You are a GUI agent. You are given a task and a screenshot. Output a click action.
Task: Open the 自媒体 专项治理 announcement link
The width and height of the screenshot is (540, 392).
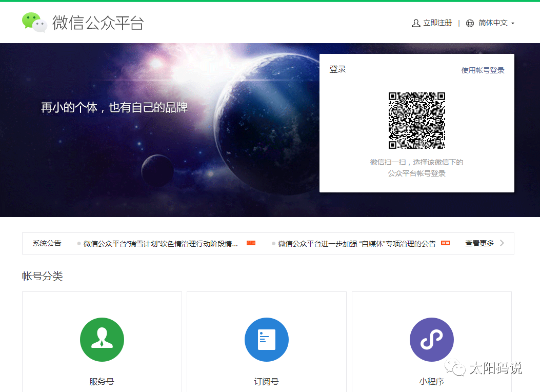click(357, 244)
